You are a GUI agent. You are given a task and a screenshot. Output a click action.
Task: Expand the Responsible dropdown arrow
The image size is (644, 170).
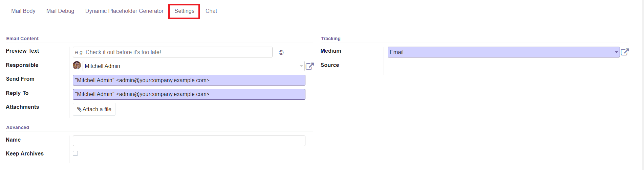(x=301, y=66)
